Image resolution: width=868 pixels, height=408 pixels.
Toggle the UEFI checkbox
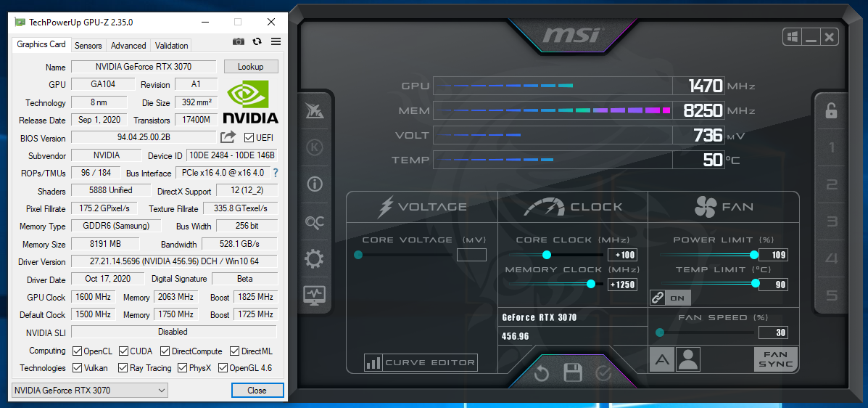click(249, 137)
